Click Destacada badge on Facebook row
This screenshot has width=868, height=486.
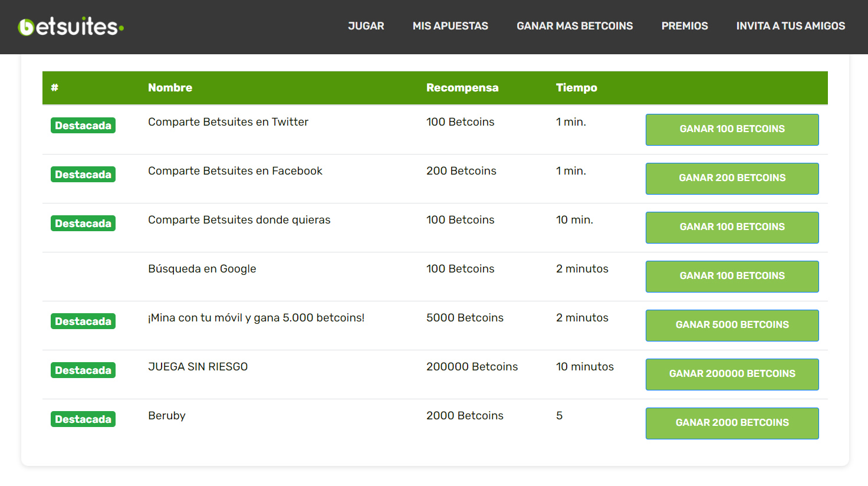coord(83,175)
